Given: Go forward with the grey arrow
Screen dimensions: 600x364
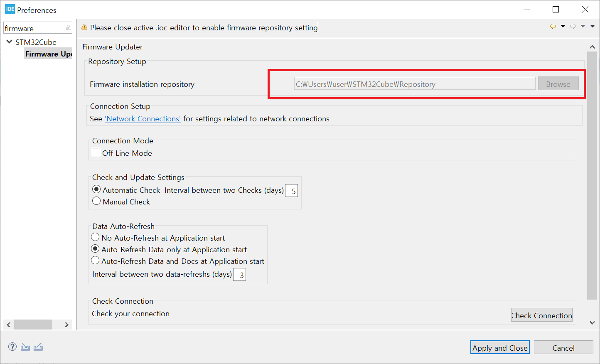Looking at the screenshot, I should point(573,26).
